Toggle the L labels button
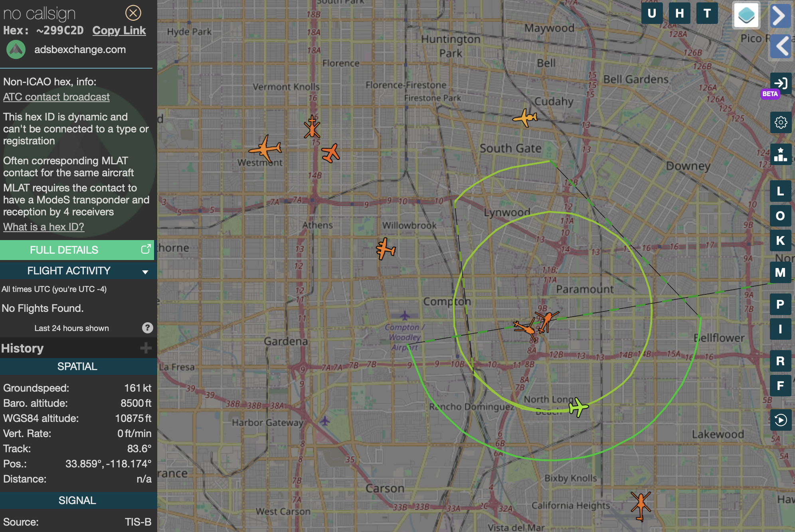Image resolution: width=795 pixels, height=532 pixels. tap(780, 191)
